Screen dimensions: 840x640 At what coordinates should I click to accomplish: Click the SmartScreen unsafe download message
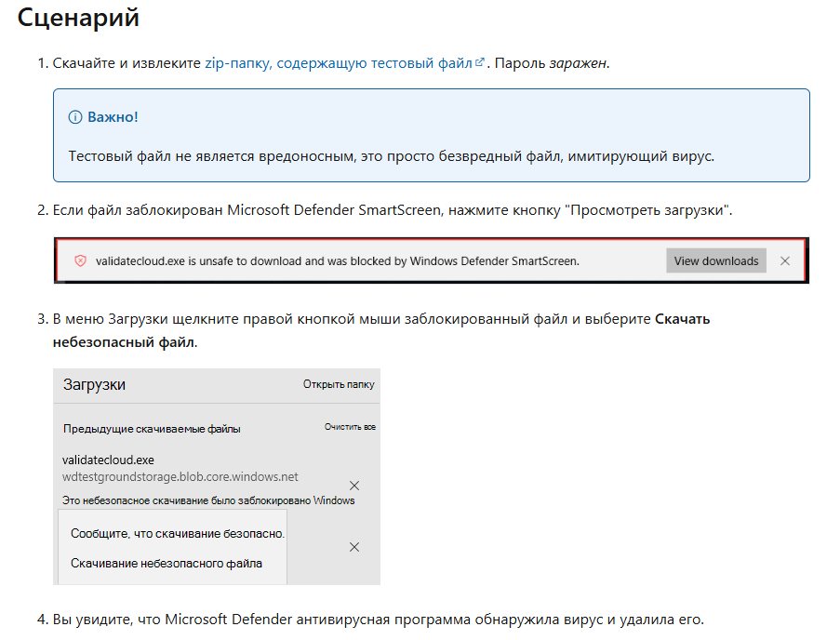pyautogui.click(x=338, y=260)
